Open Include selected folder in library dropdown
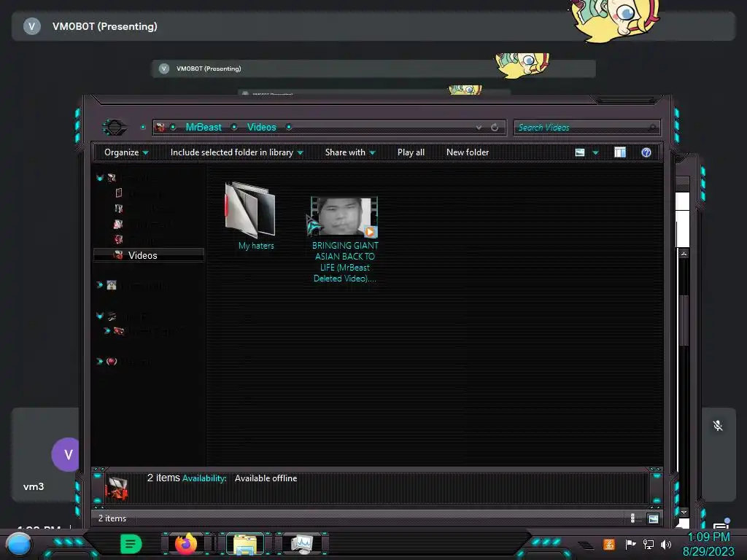 [237, 152]
